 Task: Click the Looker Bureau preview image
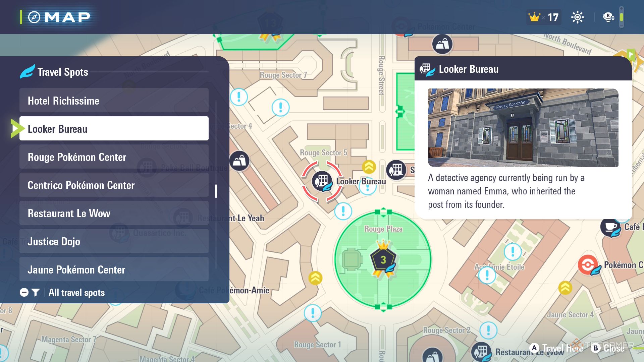523,128
